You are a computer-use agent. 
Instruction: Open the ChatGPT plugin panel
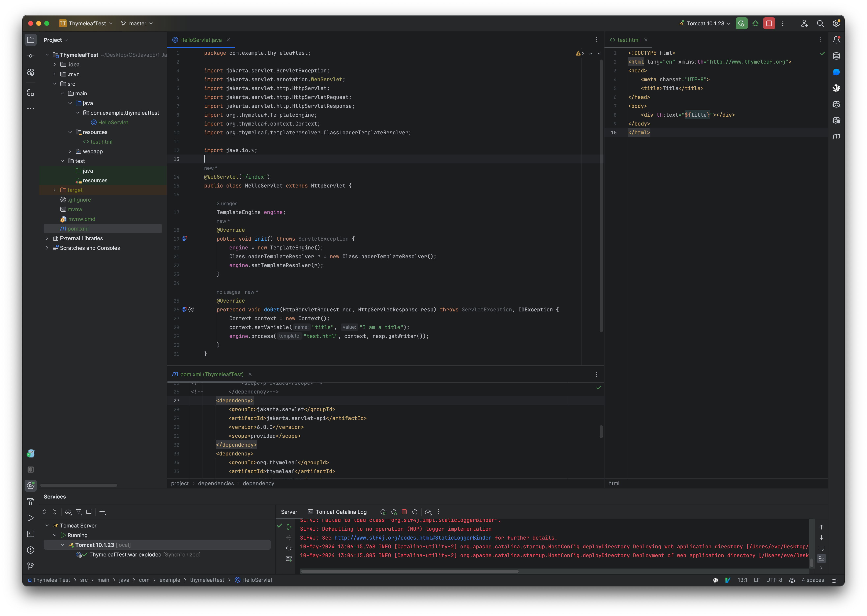836,88
